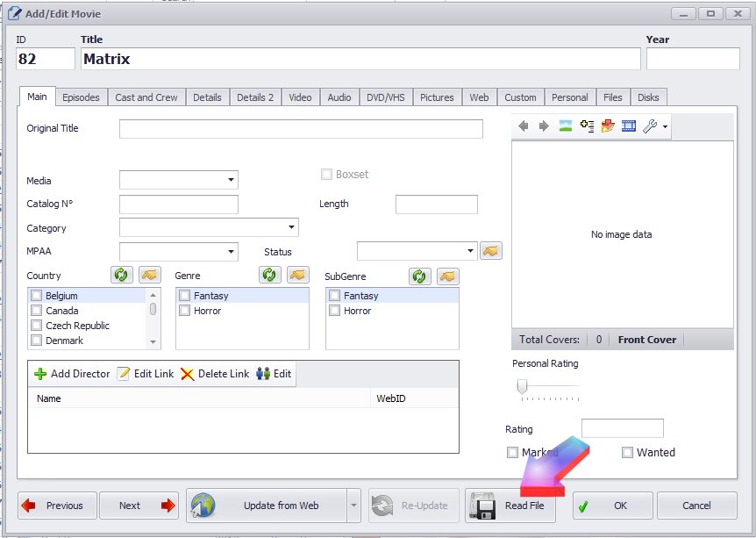Tick Horror in the SubGenre list
The width and height of the screenshot is (756, 538).
[x=335, y=311]
